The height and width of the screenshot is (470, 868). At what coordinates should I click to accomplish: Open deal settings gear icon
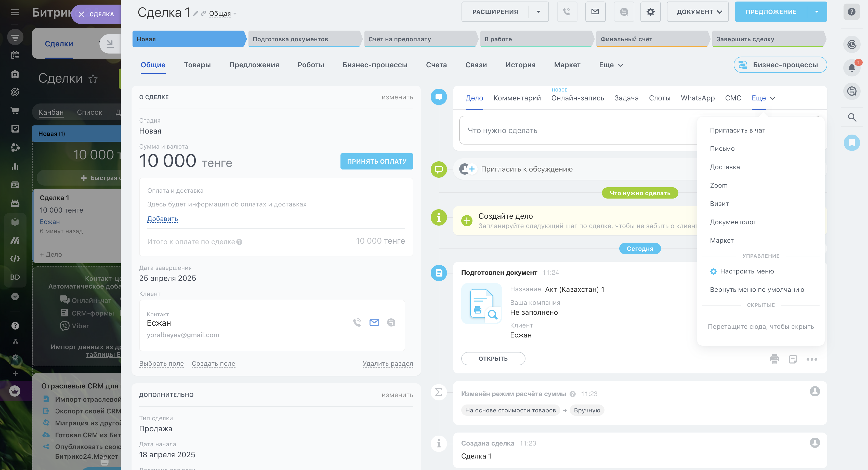(650, 12)
